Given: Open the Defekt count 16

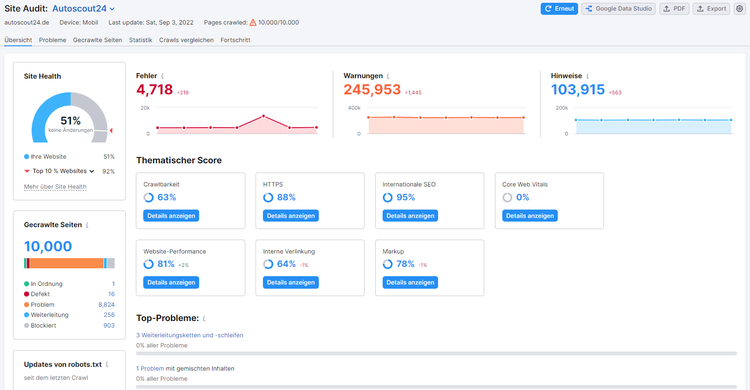Looking at the screenshot, I should (x=111, y=294).
